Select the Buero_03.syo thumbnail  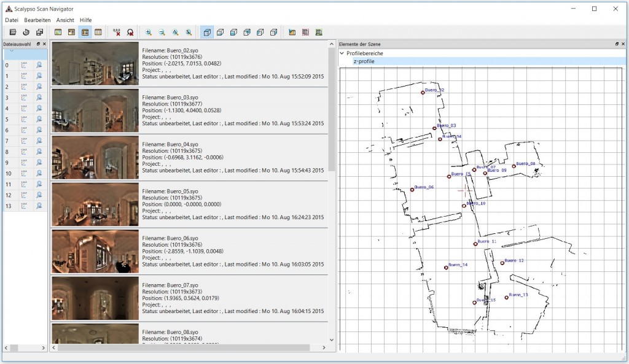[95, 110]
